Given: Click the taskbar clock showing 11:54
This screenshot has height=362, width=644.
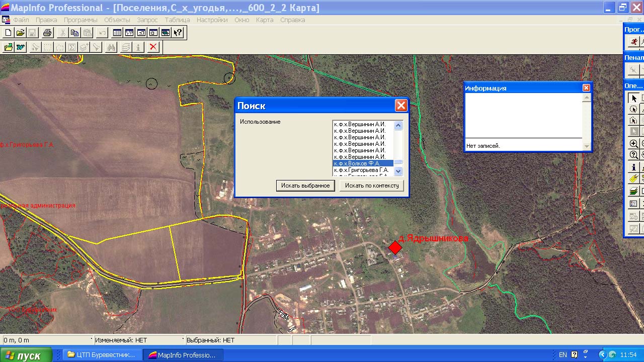Looking at the screenshot, I should tap(628, 355).
